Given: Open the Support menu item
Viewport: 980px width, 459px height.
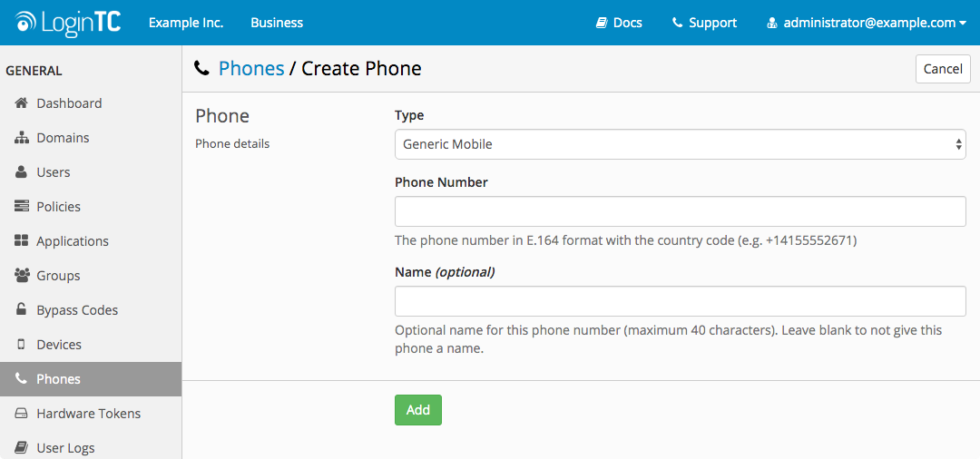Looking at the screenshot, I should [x=704, y=23].
